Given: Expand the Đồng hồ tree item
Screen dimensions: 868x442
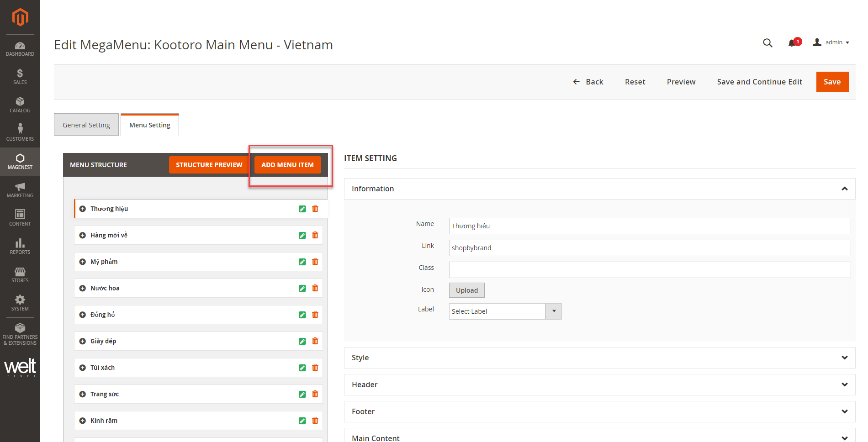Looking at the screenshot, I should pos(83,315).
